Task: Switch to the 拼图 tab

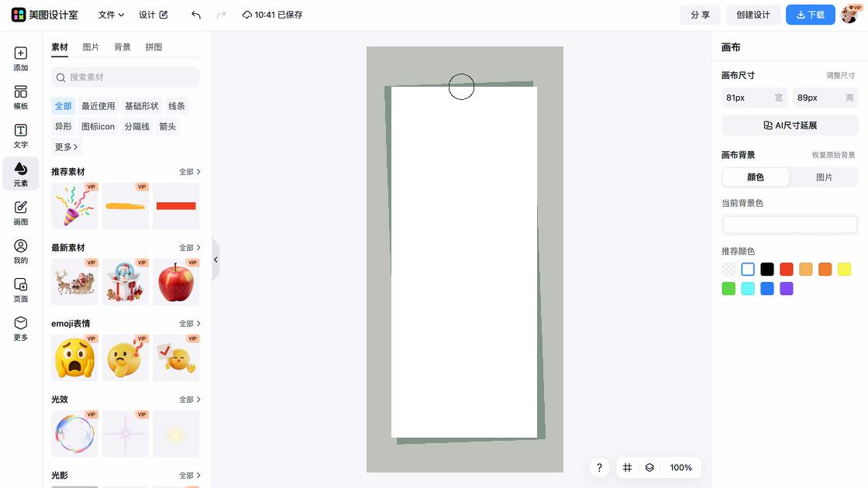Action: pyautogui.click(x=153, y=47)
